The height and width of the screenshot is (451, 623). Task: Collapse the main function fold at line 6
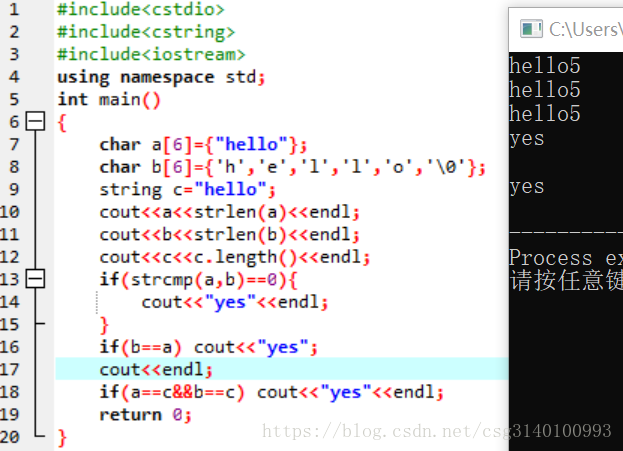pos(35,121)
